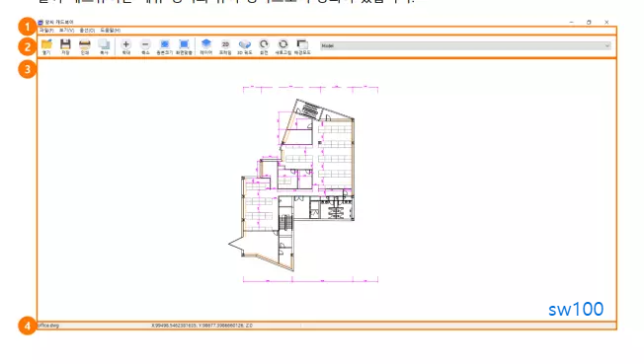Fit drawing to screen icon
The image size is (644, 364).
pyautogui.click(x=184, y=46)
